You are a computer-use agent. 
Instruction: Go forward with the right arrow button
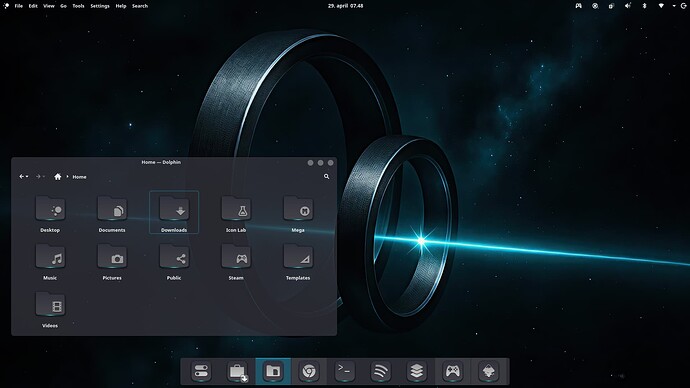tap(38, 176)
